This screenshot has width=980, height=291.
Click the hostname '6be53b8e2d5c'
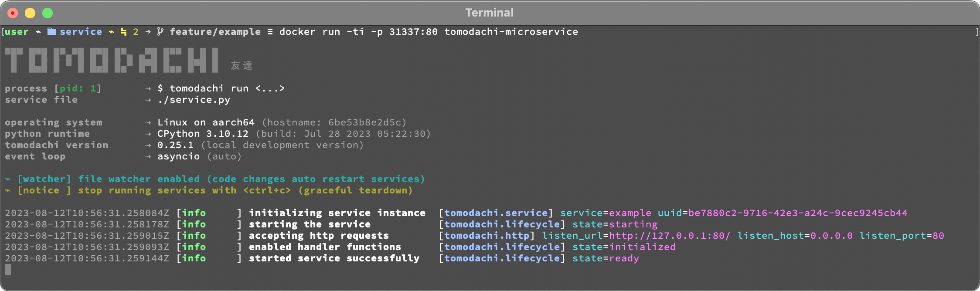pos(364,122)
